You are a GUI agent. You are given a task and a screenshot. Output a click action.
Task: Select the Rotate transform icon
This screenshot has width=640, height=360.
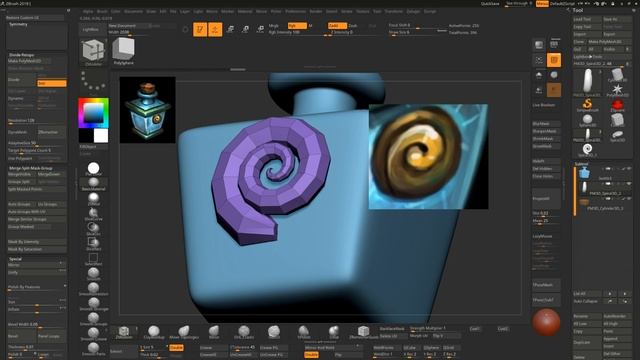point(260,29)
